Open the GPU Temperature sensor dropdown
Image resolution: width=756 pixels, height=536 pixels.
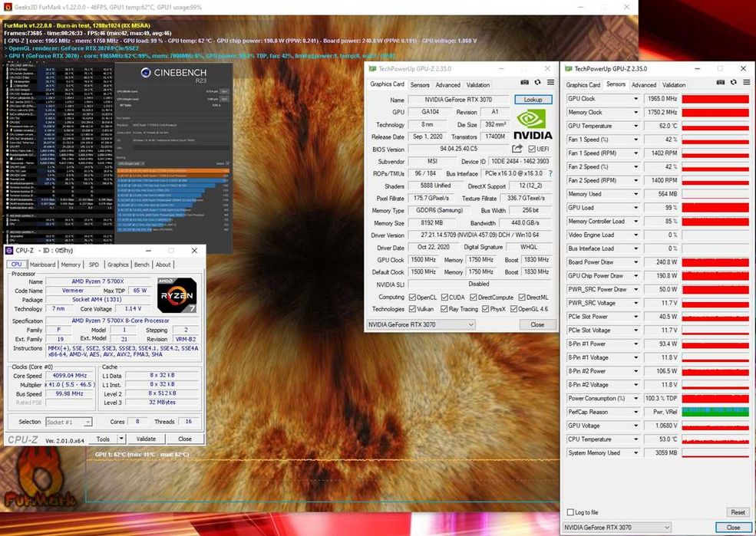point(636,126)
